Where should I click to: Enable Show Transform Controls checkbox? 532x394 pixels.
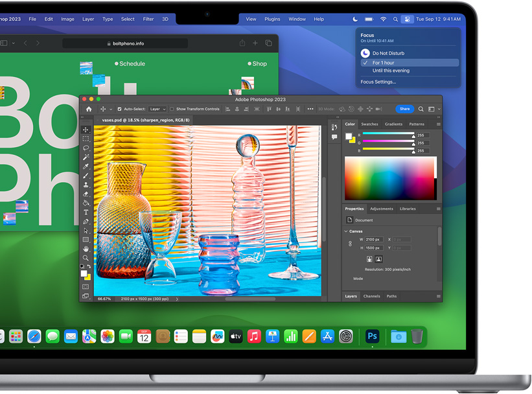click(172, 109)
